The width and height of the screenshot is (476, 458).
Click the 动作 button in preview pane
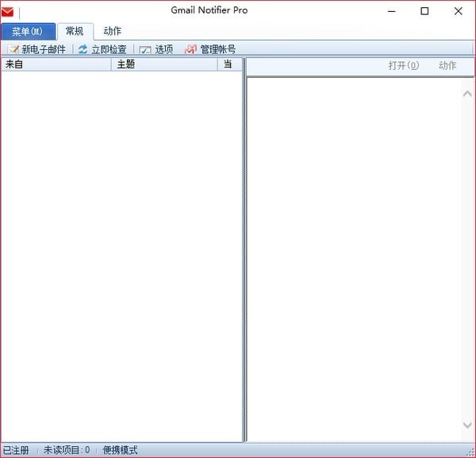click(447, 66)
